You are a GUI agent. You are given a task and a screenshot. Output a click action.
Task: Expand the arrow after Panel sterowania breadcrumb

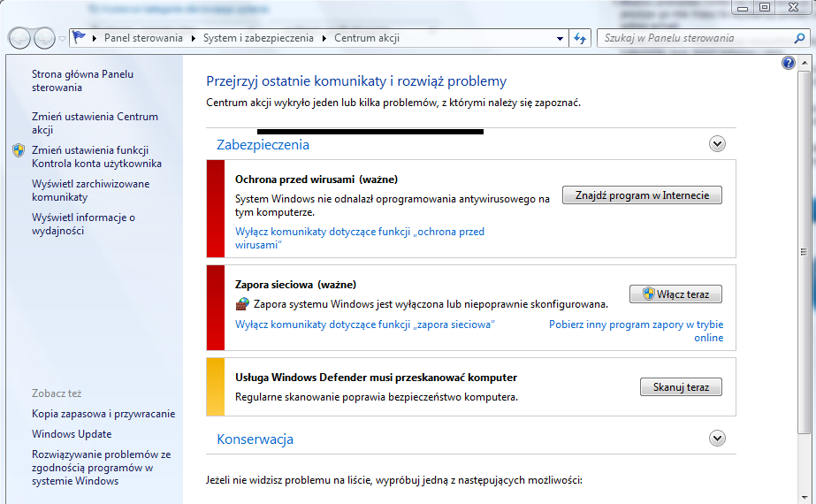[x=193, y=38]
